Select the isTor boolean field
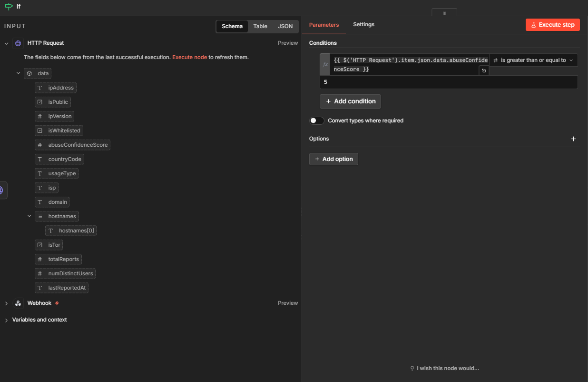This screenshot has height=382, width=588. coord(49,245)
